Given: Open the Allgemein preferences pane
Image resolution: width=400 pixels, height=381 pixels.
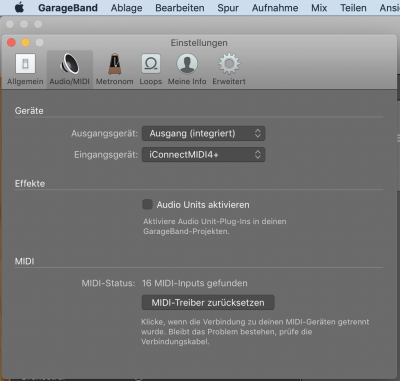Looking at the screenshot, I should pos(25,69).
